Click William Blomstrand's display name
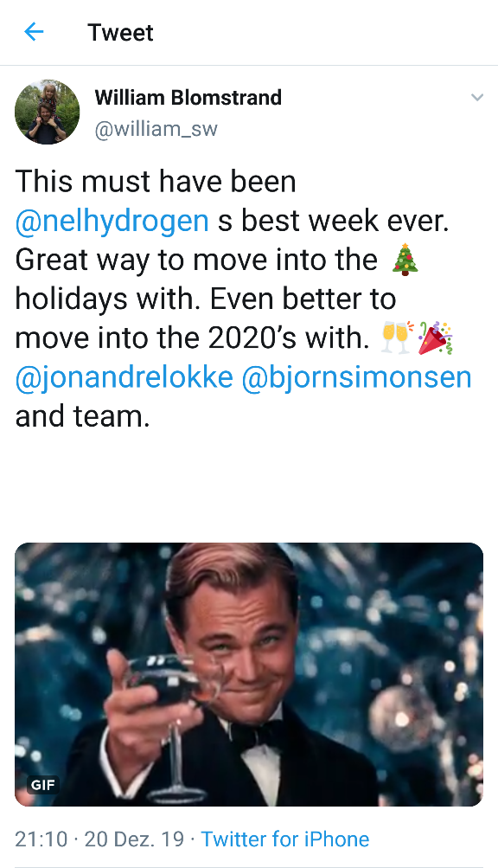Screen dimensions: 498x868 tap(188, 97)
